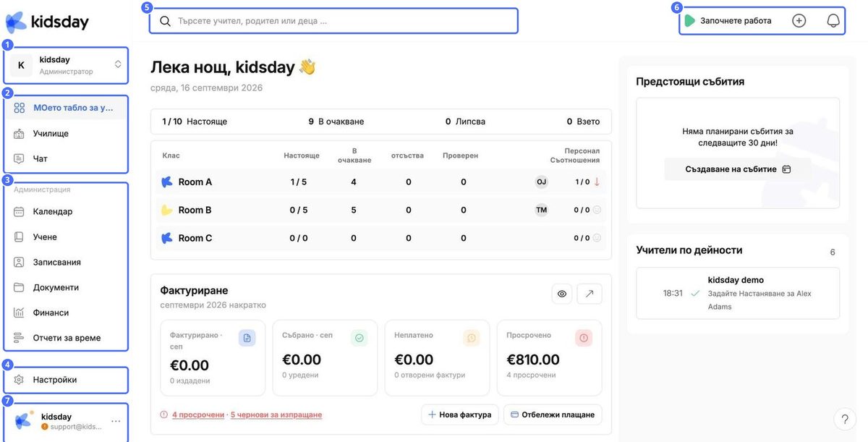Click the ratio status circle in Room B

click(597, 210)
